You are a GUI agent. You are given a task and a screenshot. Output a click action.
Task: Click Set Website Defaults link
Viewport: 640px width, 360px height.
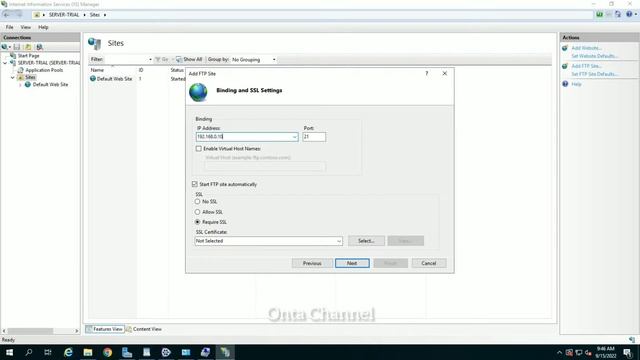[595, 56]
